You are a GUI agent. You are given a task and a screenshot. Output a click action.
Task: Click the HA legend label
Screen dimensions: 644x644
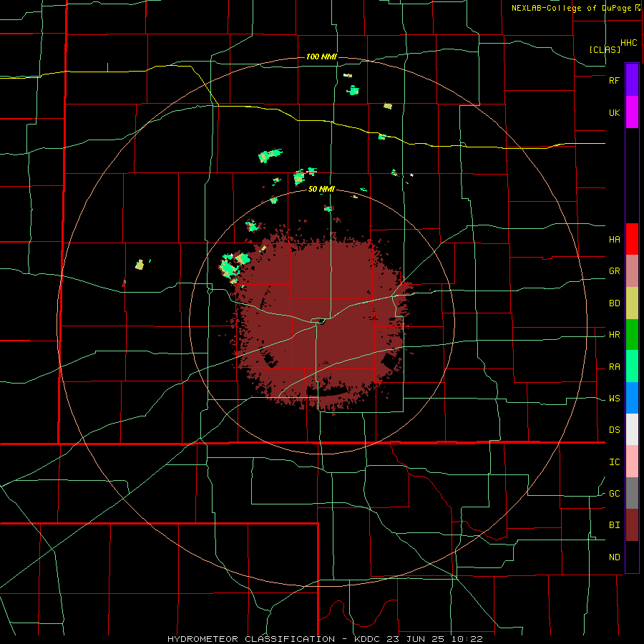pyautogui.click(x=615, y=240)
